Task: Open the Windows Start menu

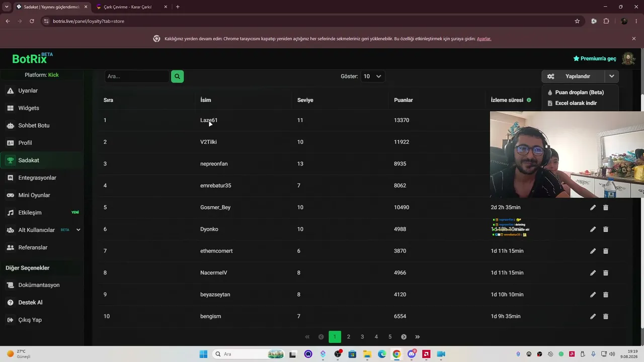Action: 203,354
